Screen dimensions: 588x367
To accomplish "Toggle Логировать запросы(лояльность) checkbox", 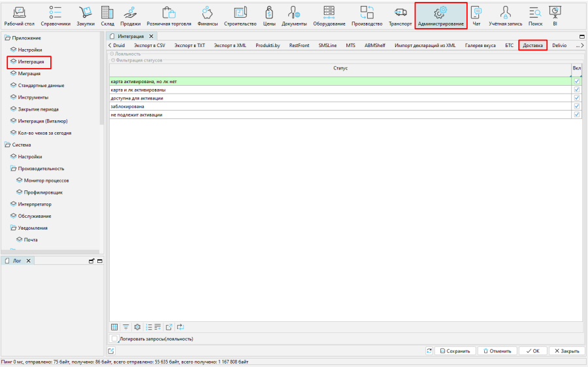I will 115,339.
